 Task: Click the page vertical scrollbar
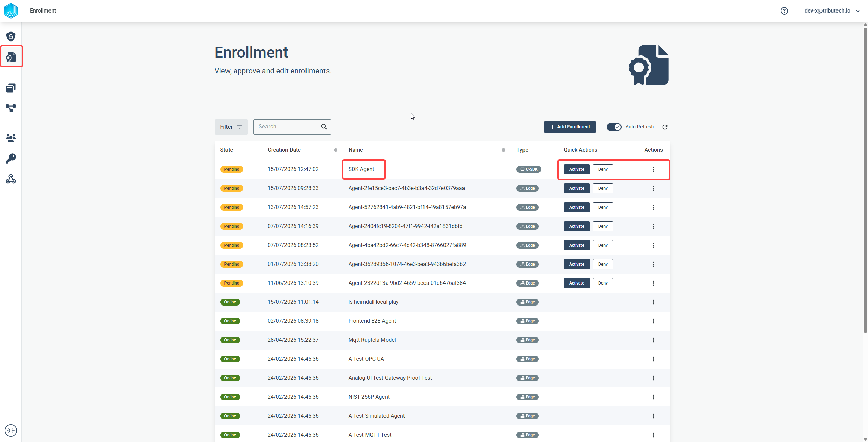[x=865, y=180]
